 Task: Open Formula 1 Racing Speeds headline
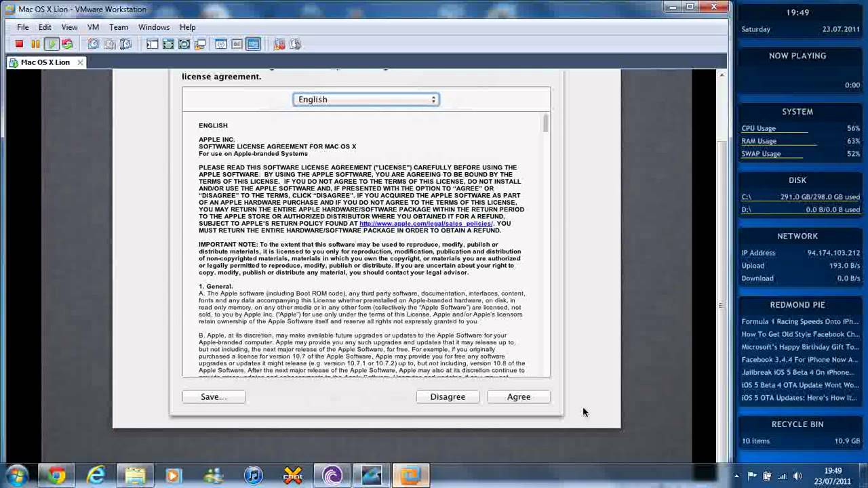coord(800,322)
